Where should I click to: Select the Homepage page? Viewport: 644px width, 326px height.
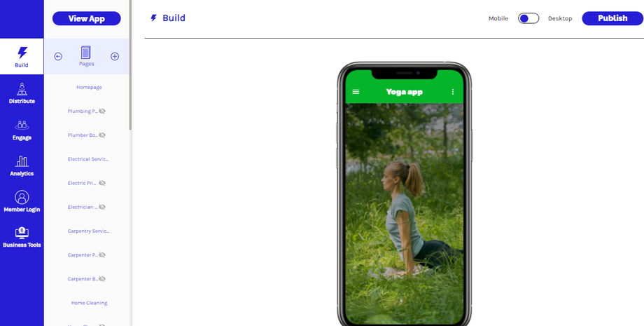(89, 87)
